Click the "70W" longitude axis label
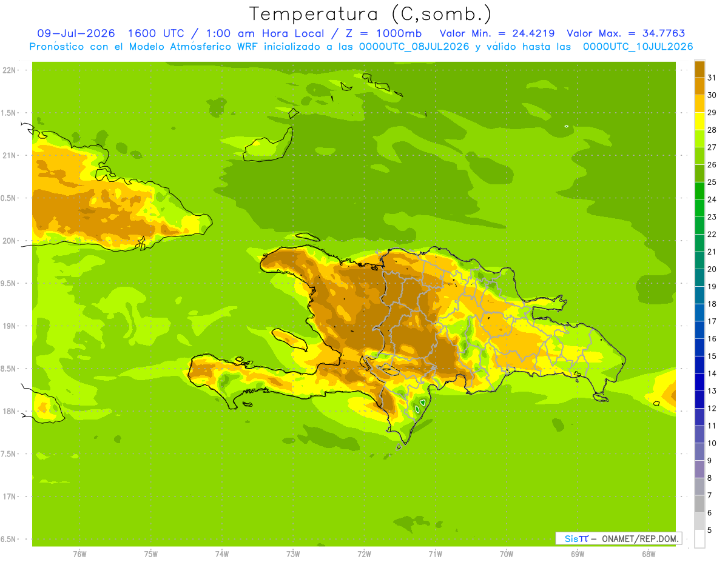 tap(507, 554)
